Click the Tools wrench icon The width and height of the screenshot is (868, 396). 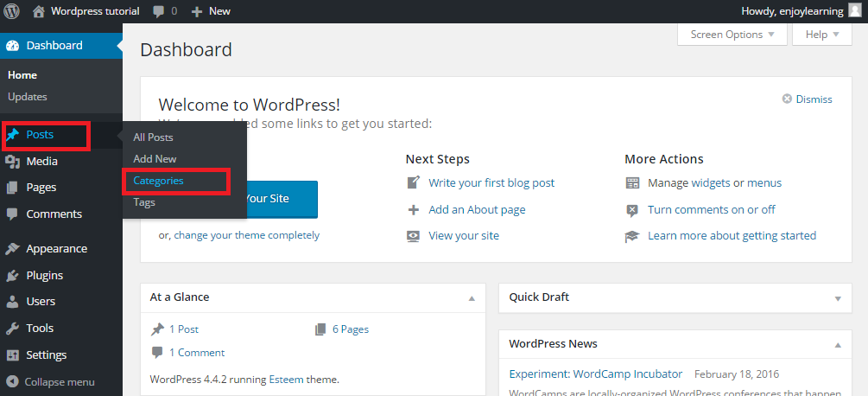(x=12, y=329)
